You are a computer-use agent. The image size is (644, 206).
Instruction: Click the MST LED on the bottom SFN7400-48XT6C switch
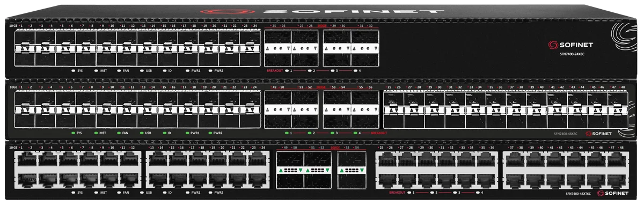pos(96,192)
